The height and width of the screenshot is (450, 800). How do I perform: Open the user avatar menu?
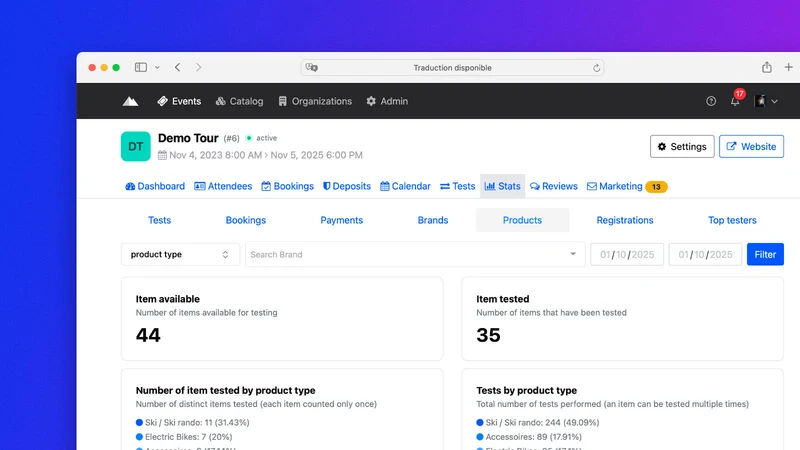(x=766, y=101)
